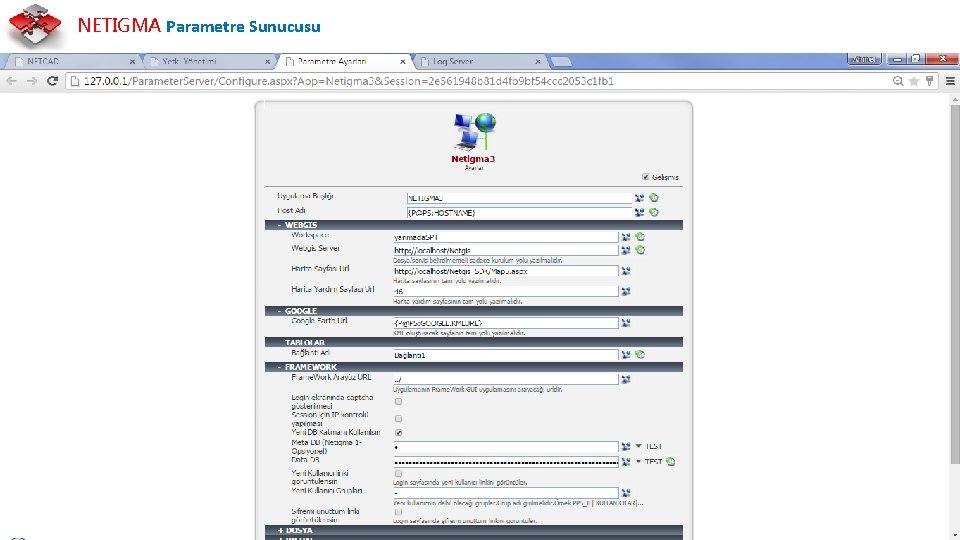Click the browser user profile button

(864, 59)
